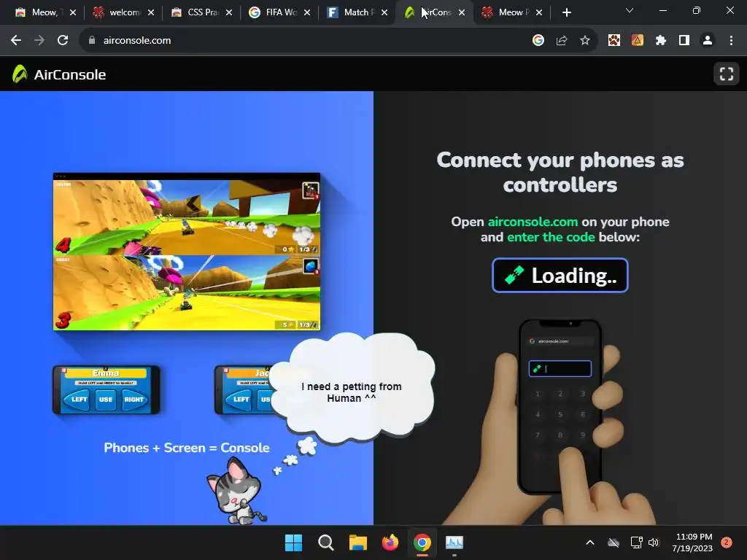The height and width of the screenshot is (560, 747).
Task: Open the orange warning triangle extension
Action: pyautogui.click(x=638, y=41)
